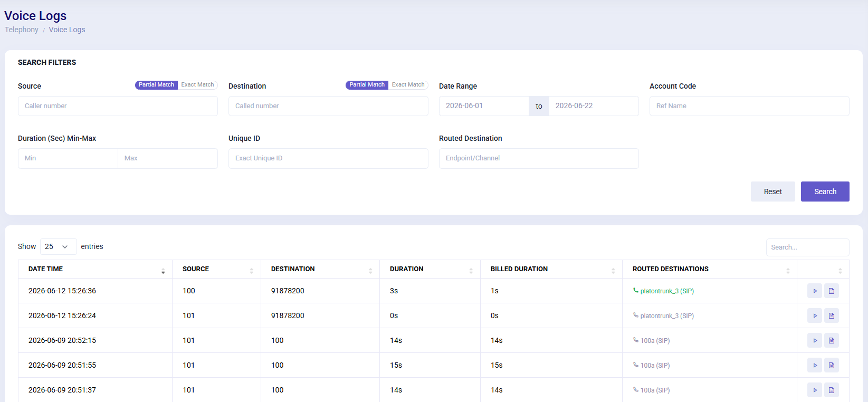Sort by Billed Duration column arrows
Viewport: 868px width, 402px height.
pos(613,271)
